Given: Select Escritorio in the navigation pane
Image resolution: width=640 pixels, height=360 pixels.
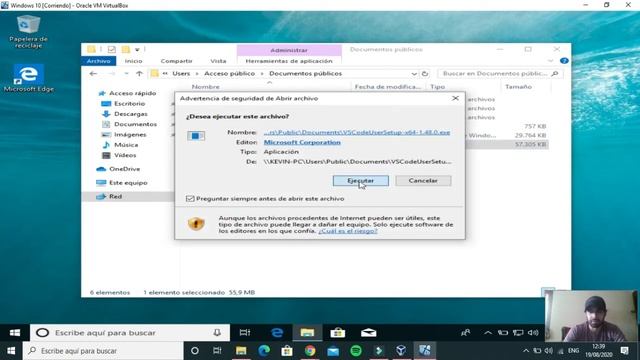Looking at the screenshot, I should coord(123,104).
